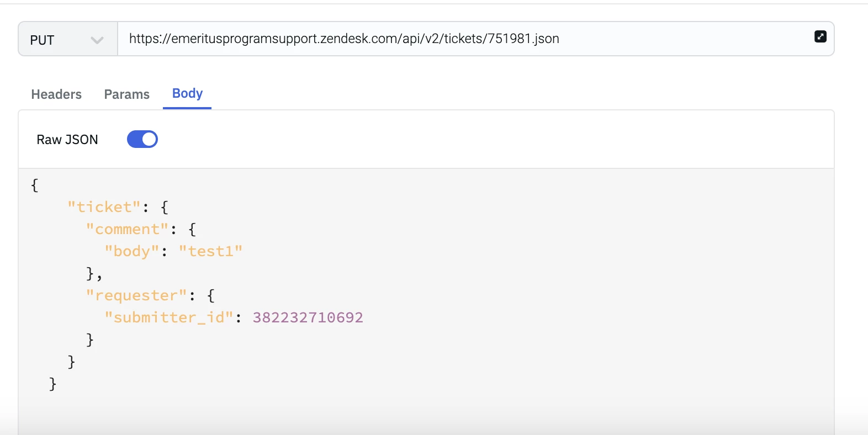Click the "body" key in the JSON
Viewport: 868px width, 435px height.
[132, 251]
